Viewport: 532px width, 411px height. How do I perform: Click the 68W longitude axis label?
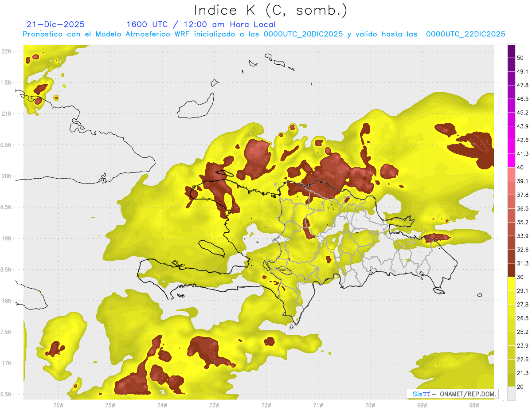click(473, 405)
